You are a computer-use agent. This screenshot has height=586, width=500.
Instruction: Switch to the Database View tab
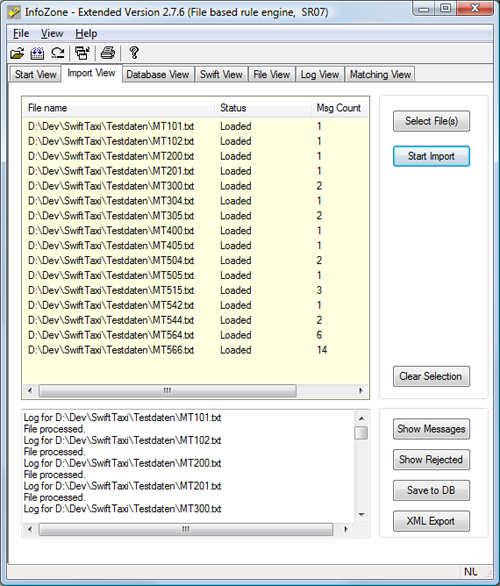158,74
